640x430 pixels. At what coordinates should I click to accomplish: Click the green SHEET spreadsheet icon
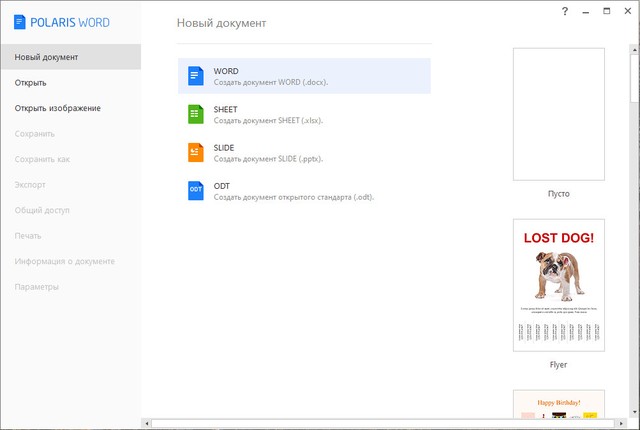195,114
